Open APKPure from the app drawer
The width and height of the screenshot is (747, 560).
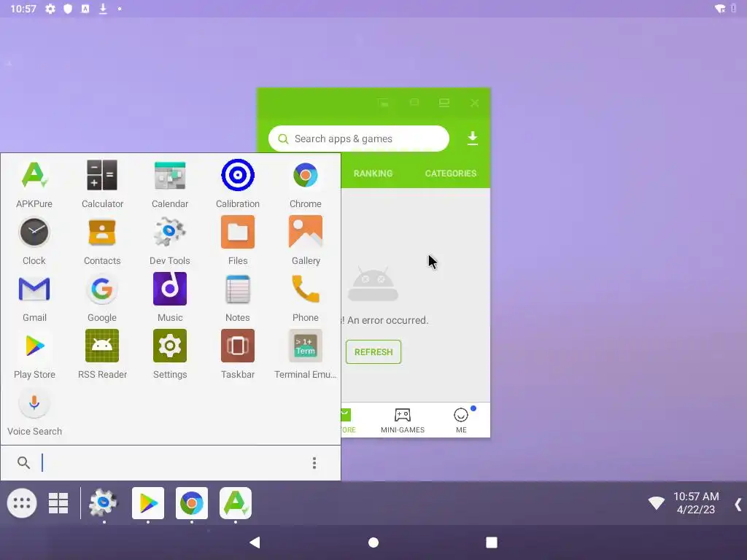click(34, 184)
